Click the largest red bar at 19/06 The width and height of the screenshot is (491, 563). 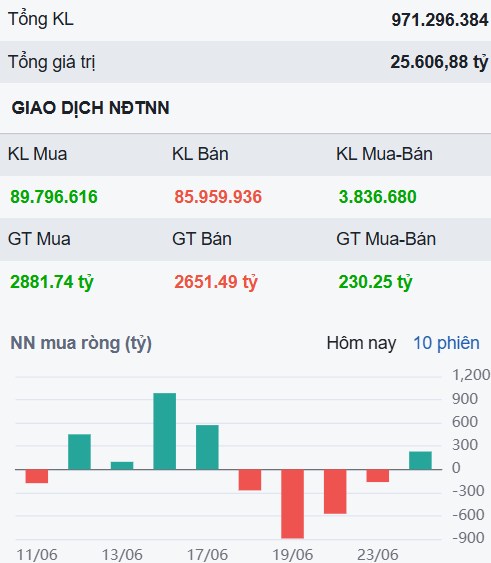click(x=292, y=504)
